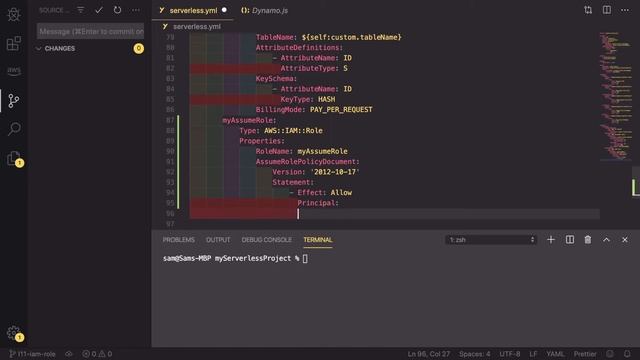
Task: Create a new terminal with plus icon
Action: [x=551, y=240]
